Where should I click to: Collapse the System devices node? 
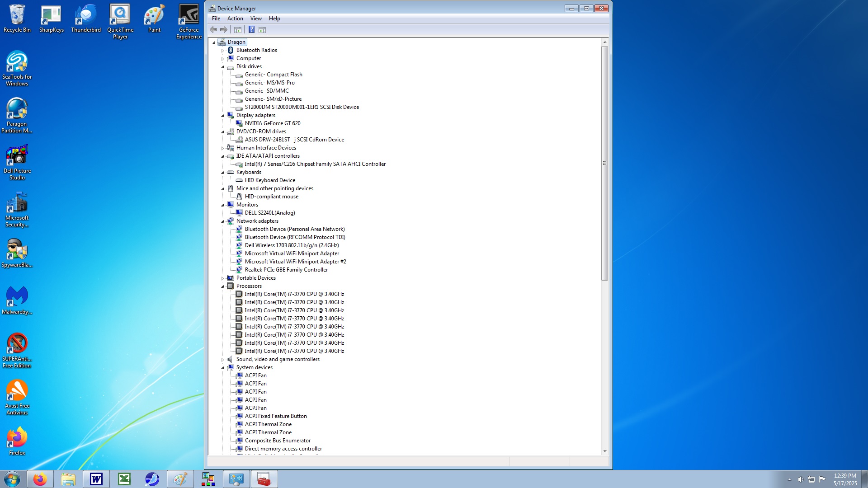[x=222, y=368]
